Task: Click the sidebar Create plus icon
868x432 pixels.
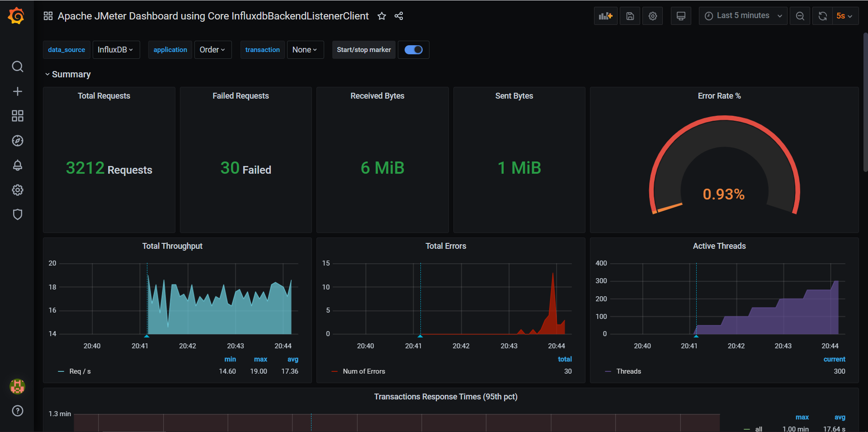Action: coord(17,91)
